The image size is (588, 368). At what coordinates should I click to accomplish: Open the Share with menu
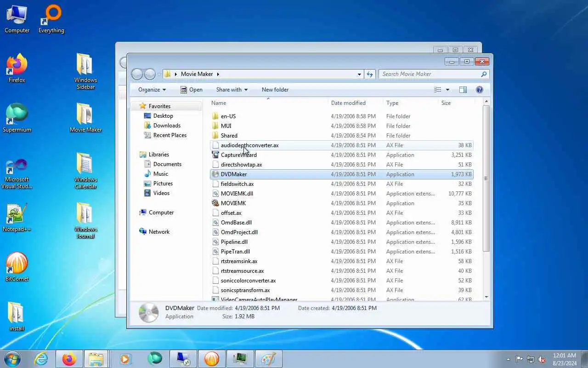(x=232, y=90)
